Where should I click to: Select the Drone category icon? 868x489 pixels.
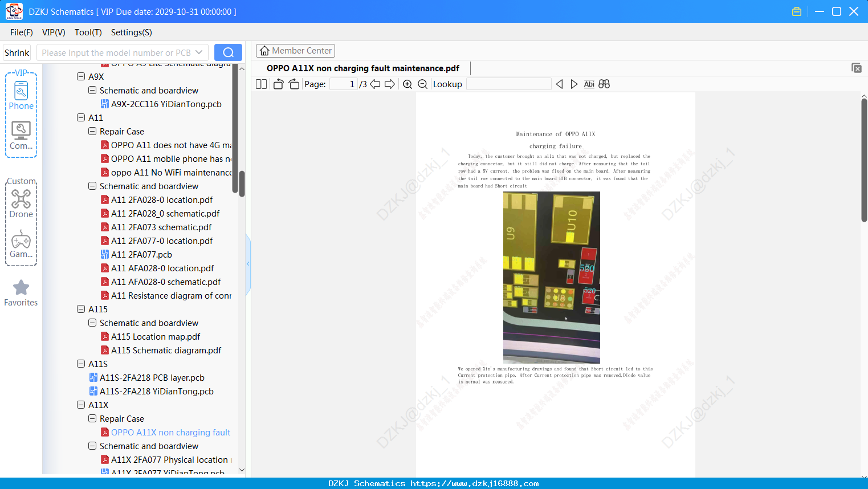click(x=21, y=204)
